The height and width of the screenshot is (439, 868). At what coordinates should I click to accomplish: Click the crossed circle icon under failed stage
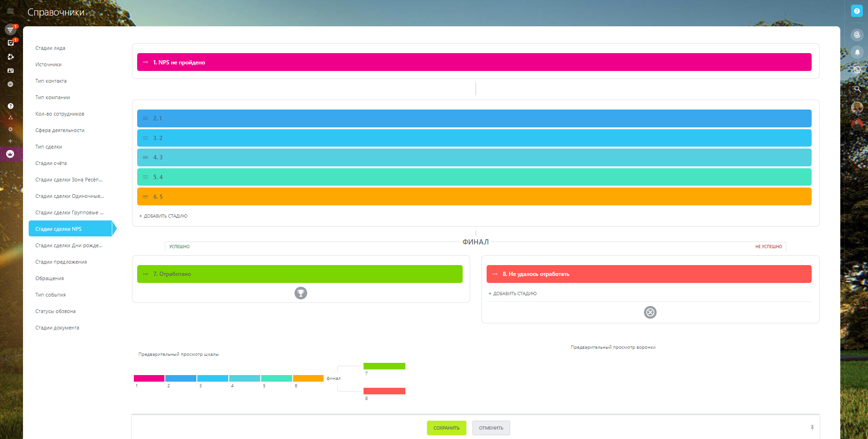click(x=650, y=313)
